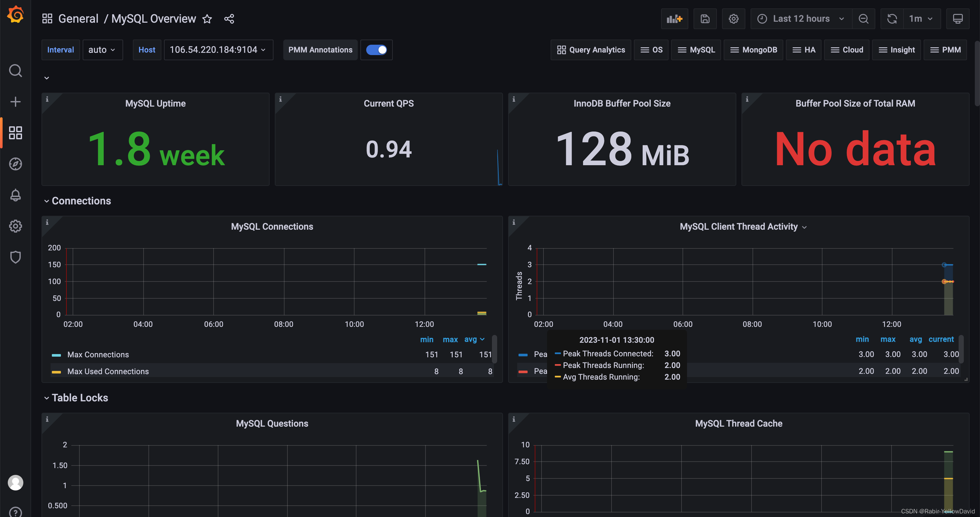Open the Server Admin shield icon
Image resolution: width=980 pixels, height=517 pixels.
(x=15, y=257)
